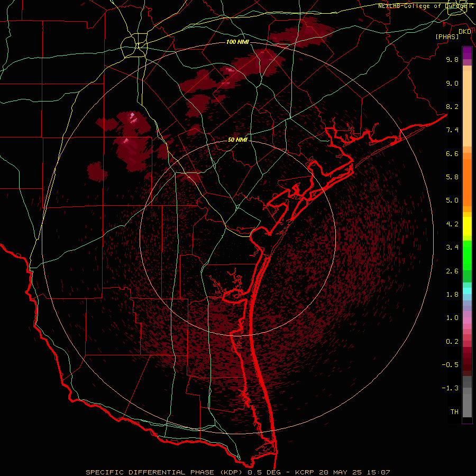Screen dimensions: 476x476
Task: Click the 5.8 legend value
Action: pyautogui.click(x=452, y=177)
